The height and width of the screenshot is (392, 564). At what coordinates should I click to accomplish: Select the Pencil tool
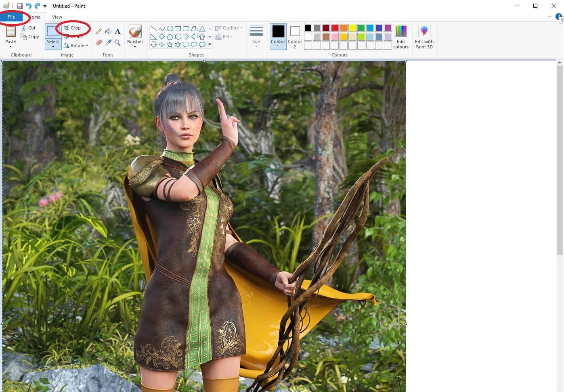pos(99,31)
